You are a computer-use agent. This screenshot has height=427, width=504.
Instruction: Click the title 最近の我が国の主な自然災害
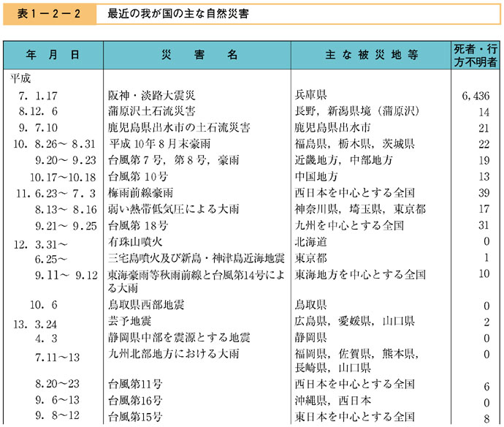click(178, 14)
